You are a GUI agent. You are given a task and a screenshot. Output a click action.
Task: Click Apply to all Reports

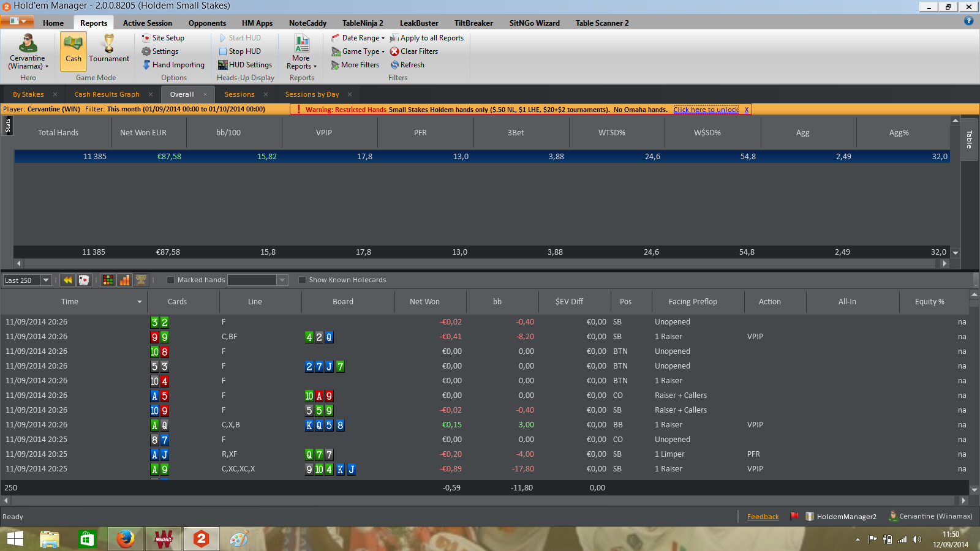pyautogui.click(x=427, y=38)
